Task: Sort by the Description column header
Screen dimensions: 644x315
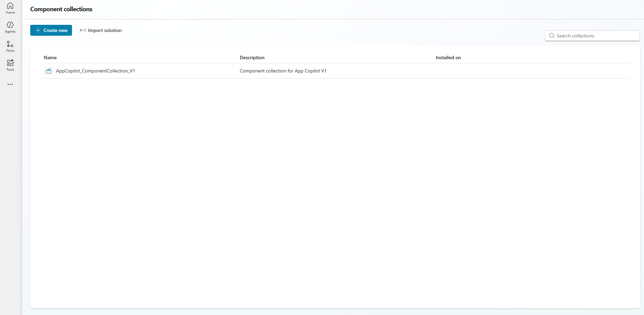Action: (252, 57)
